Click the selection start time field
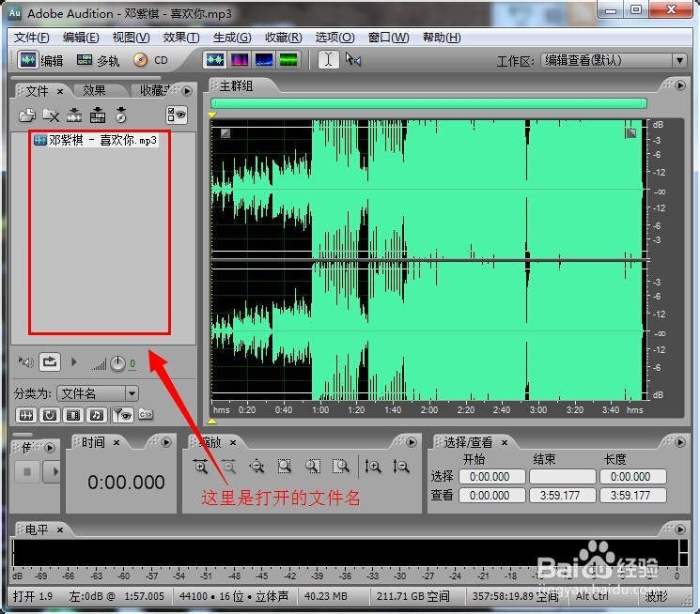The height and width of the screenshot is (614, 700). (492, 477)
